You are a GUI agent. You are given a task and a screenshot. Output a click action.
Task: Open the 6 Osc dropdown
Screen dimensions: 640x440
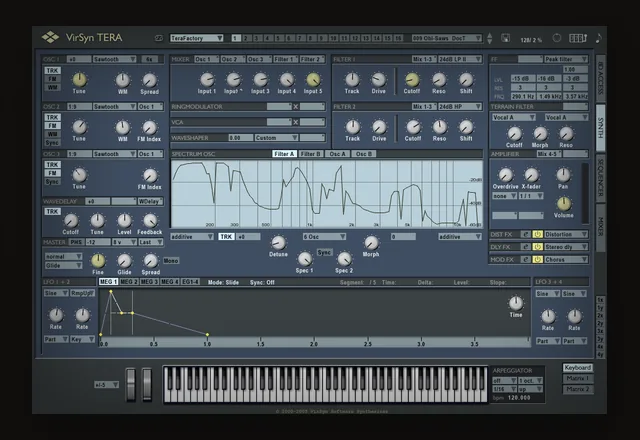tap(324, 237)
